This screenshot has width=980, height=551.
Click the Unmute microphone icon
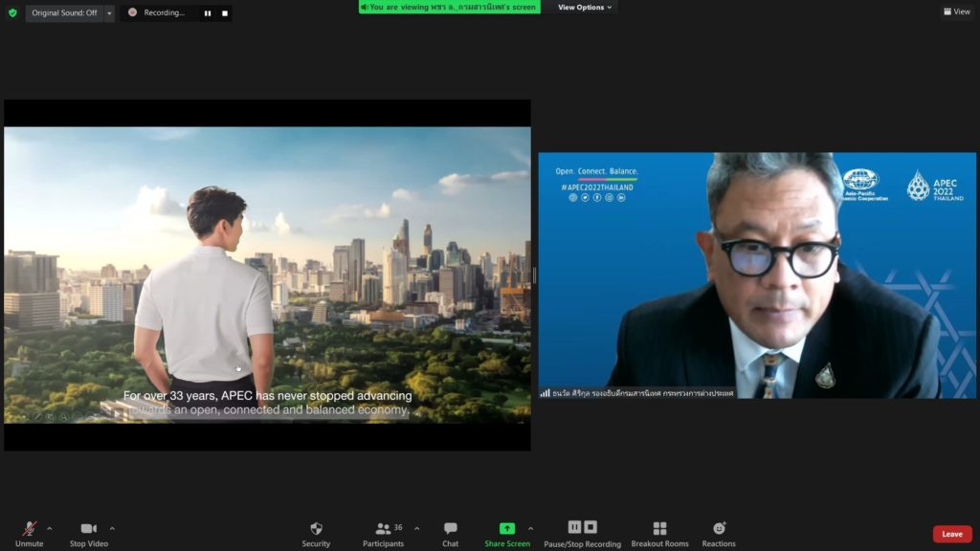click(x=30, y=529)
